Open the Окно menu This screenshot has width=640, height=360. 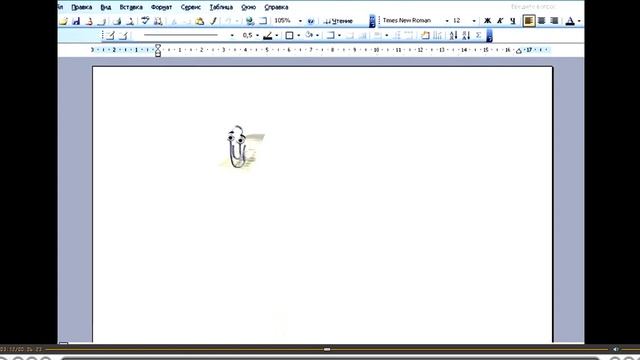coord(249,7)
